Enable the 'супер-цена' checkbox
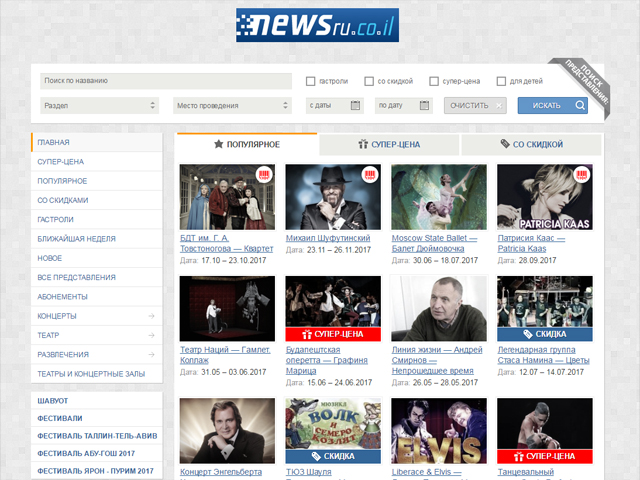 coord(434,81)
